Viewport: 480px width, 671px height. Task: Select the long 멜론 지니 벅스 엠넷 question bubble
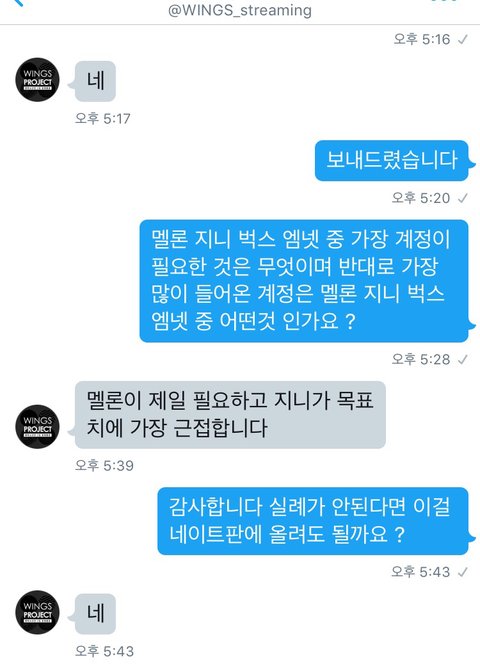click(x=304, y=281)
